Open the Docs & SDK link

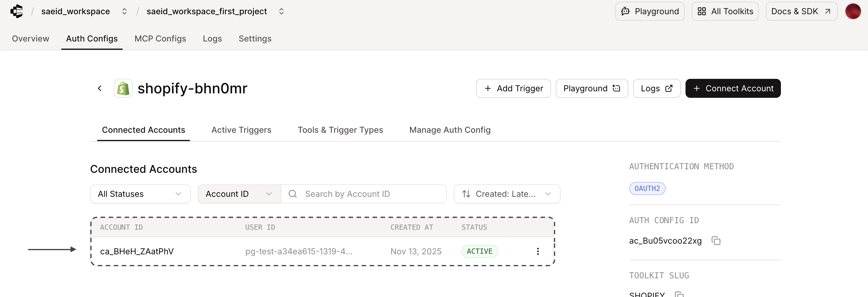pyautogui.click(x=801, y=12)
